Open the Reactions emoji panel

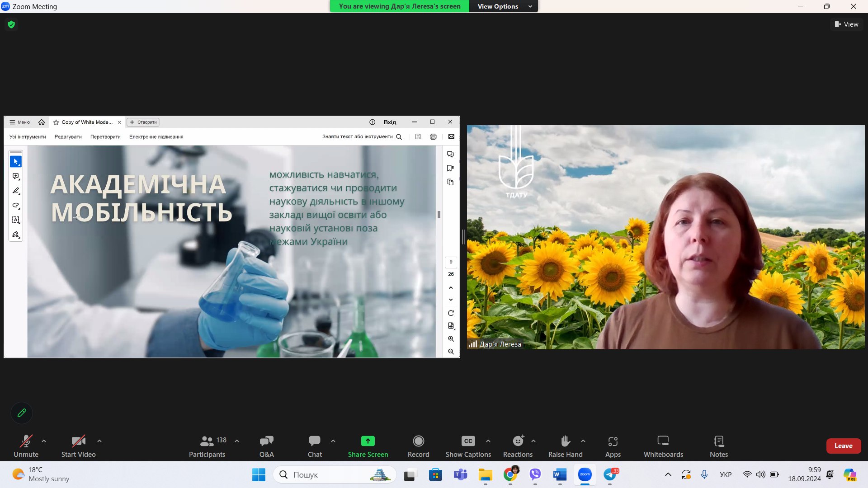pyautogui.click(x=518, y=446)
